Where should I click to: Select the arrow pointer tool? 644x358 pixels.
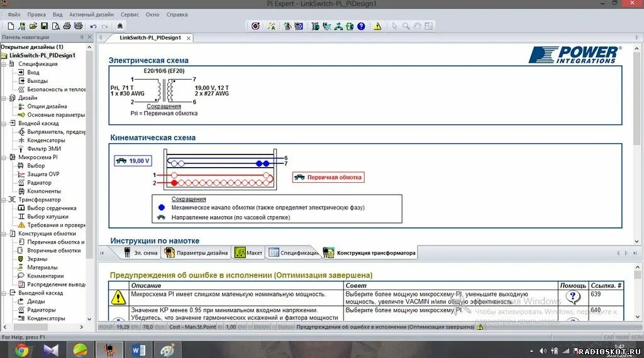[395, 26]
